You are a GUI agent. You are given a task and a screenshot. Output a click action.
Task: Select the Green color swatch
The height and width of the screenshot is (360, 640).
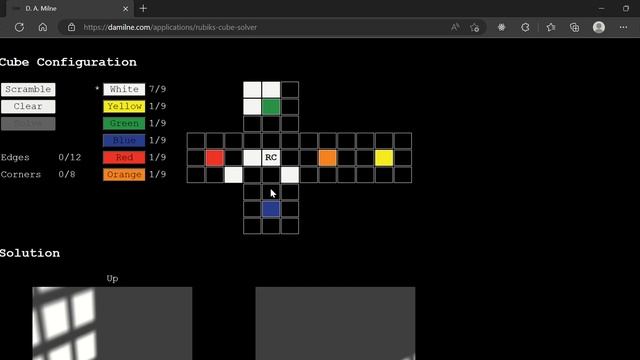124,123
